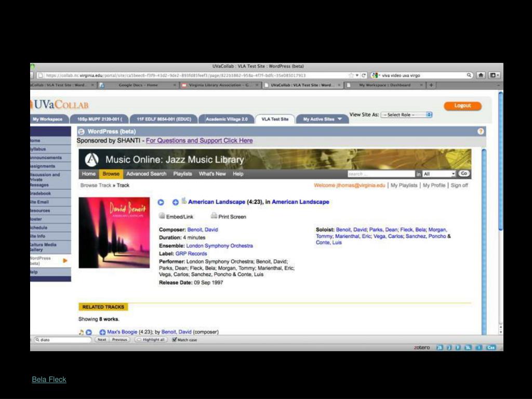Open the search engine selector dropdown
Viewport: 532px width, 399px height.
click(376, 75)
